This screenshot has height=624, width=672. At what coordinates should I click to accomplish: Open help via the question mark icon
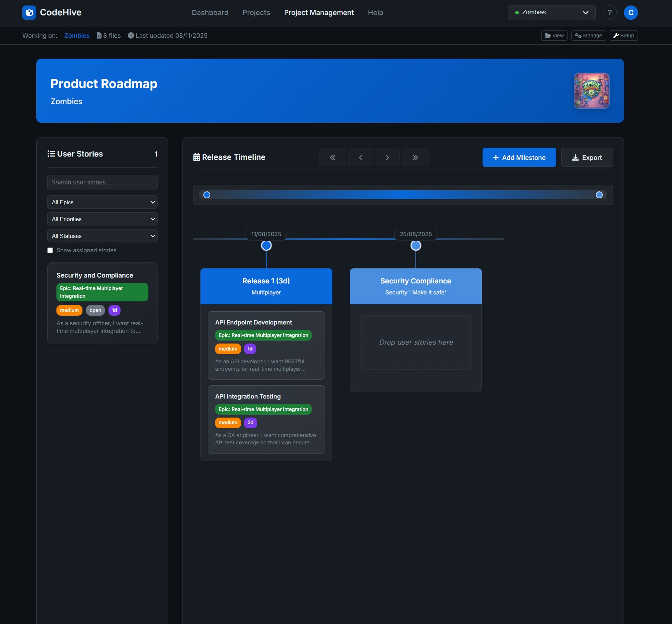click(610, 12)
